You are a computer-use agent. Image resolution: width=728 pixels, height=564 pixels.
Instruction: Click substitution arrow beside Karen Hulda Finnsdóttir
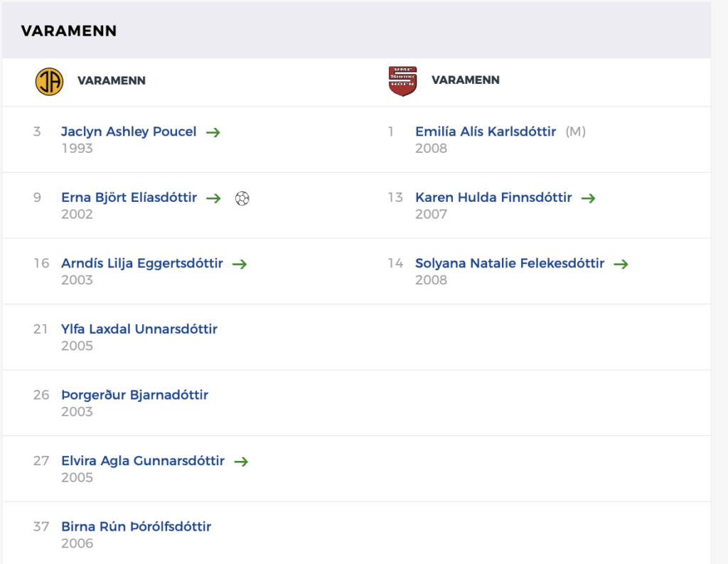tap(588, 198)
